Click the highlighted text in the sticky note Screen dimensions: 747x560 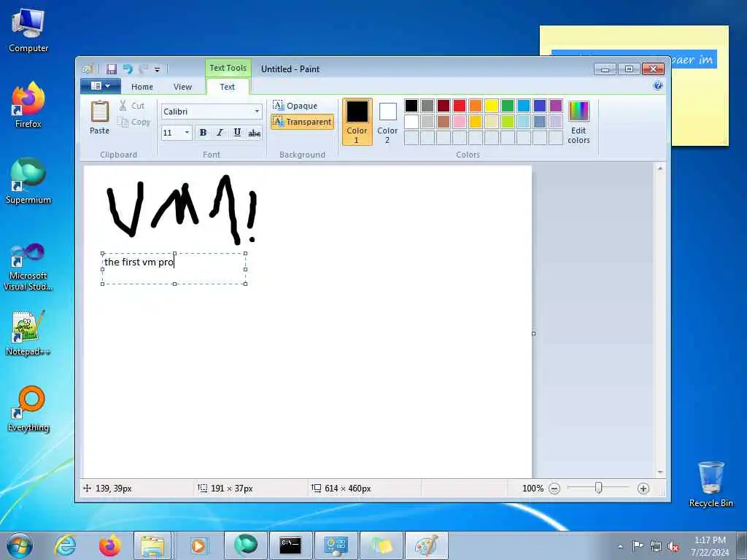coord(694,60)
